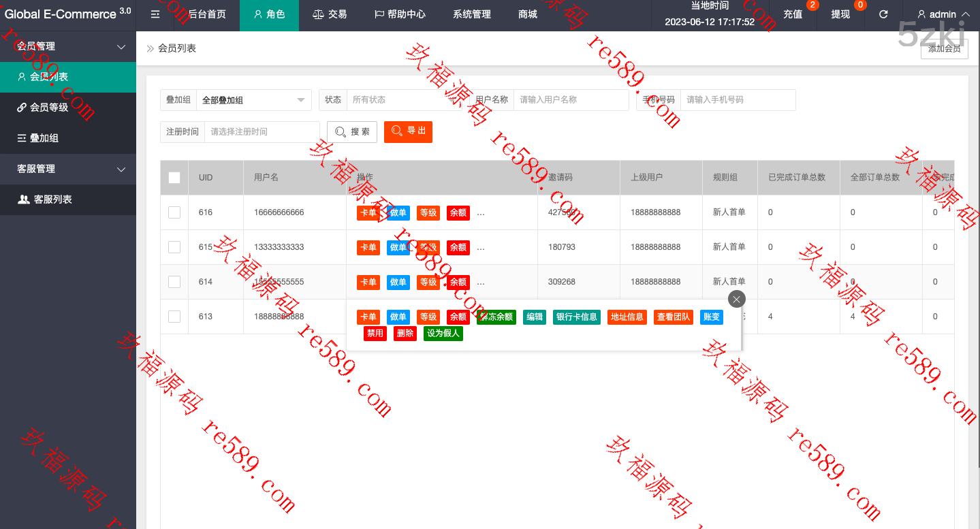This screenshot has height=529, width=980.
Task: Close the expanded actions popup
Action: click(736, 299)
